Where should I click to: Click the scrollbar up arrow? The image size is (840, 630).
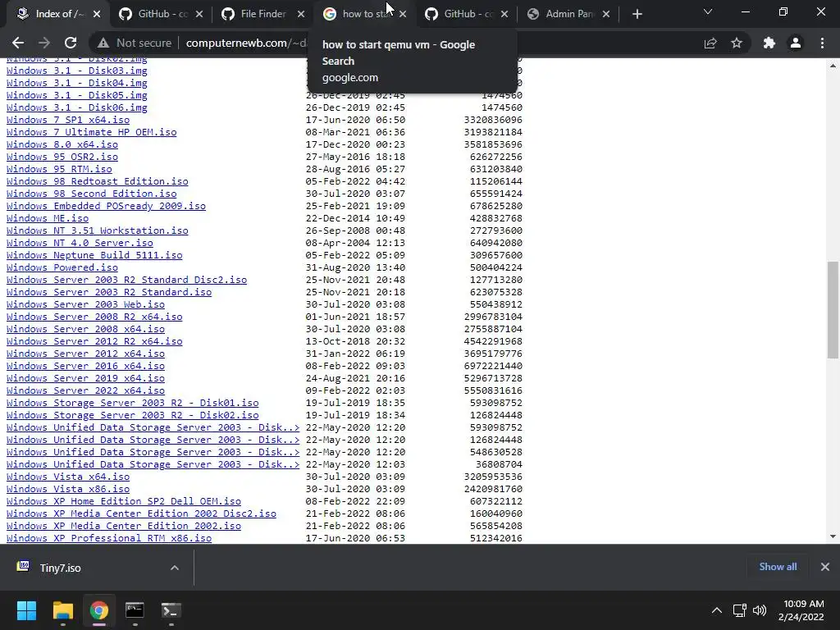(x=833, y=66)
